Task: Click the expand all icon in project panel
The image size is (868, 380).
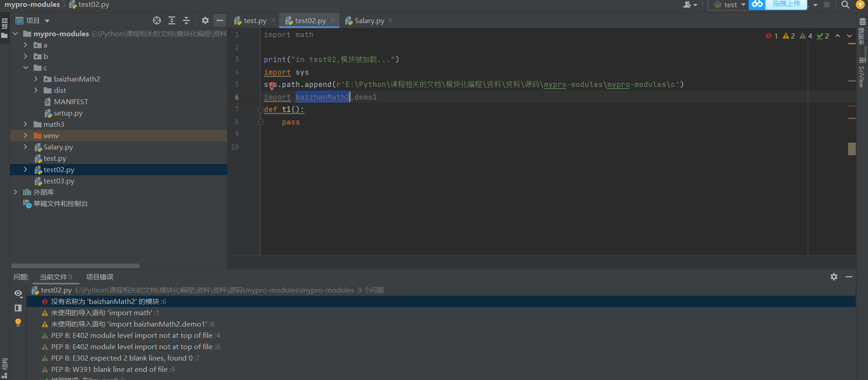Action: coord(172,20)
